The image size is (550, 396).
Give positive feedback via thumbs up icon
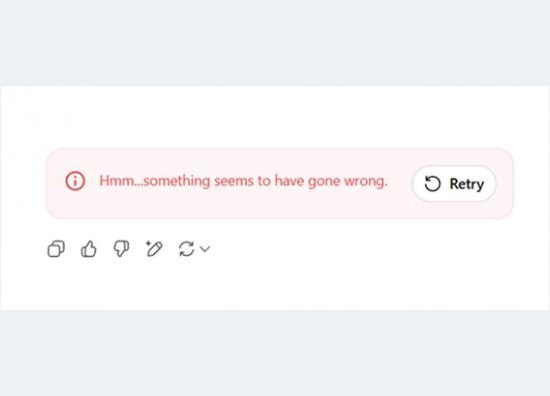point(88,249)
